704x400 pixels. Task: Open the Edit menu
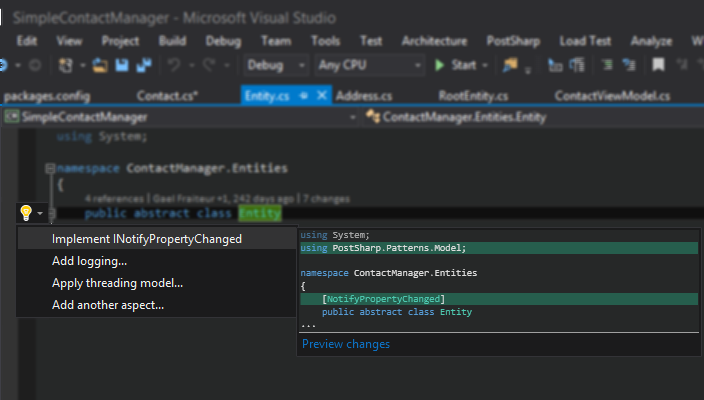(27, 41)
